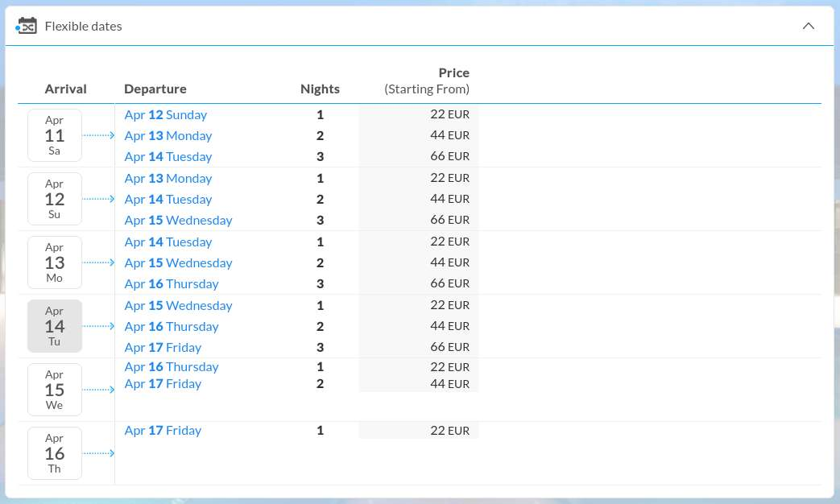This screenshot has height=504, width=840.
Task: Click the dotted arrow beside Apr 16 arrival
Action: 99,453
